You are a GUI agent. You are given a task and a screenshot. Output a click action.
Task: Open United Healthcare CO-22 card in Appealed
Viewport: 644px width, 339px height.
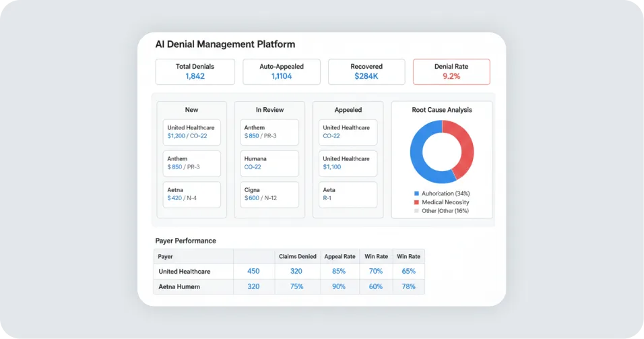click(348, 132)
